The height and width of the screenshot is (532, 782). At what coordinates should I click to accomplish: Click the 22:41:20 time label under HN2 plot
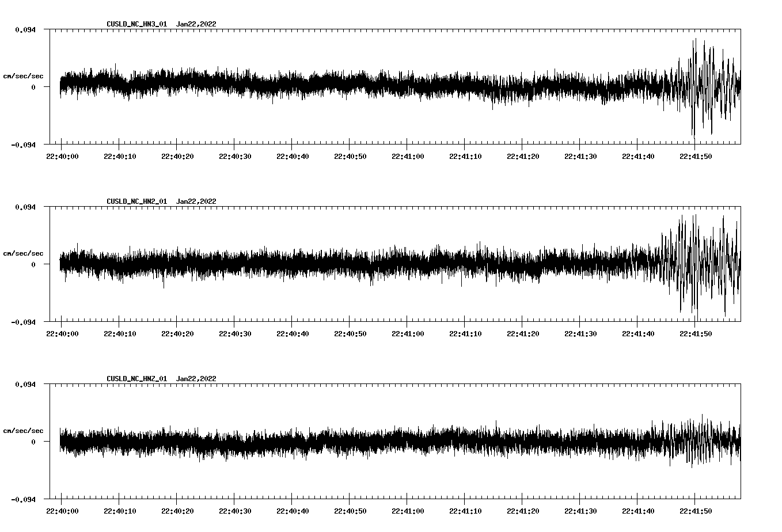[523, 334]
